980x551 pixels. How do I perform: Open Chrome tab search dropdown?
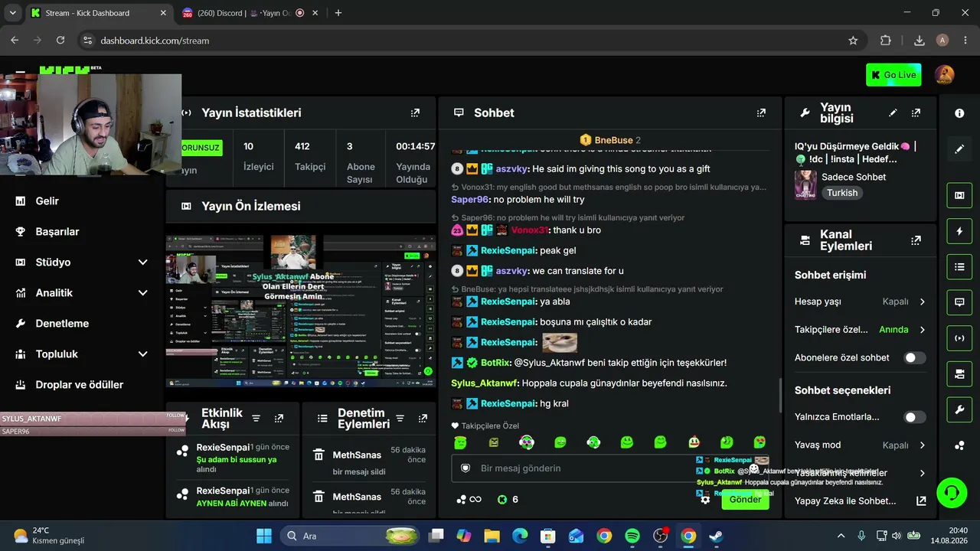12,13
